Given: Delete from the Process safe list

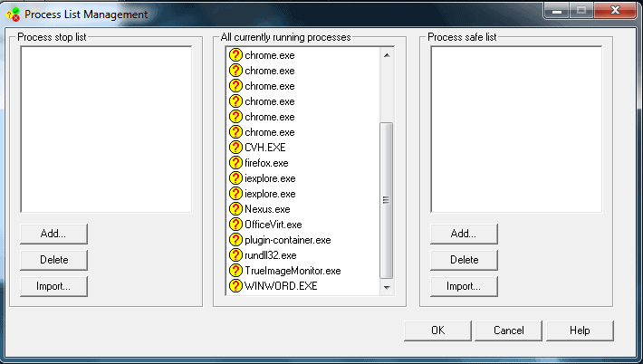Looking at the screenshot, I should click(464, 260).
